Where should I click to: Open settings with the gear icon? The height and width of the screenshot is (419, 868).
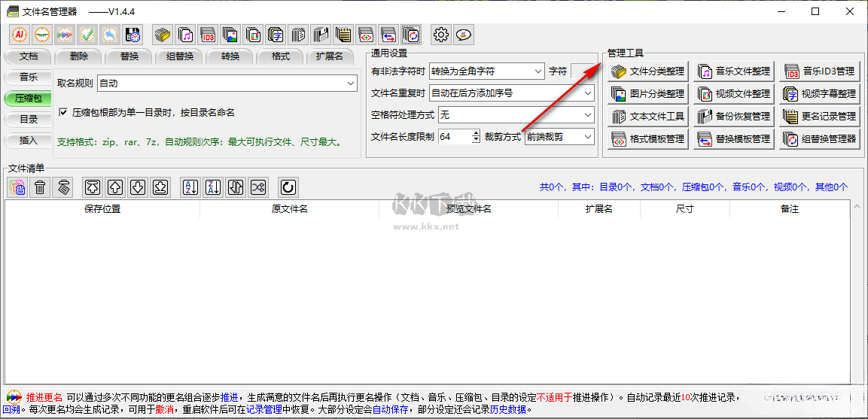click(441, 34)
